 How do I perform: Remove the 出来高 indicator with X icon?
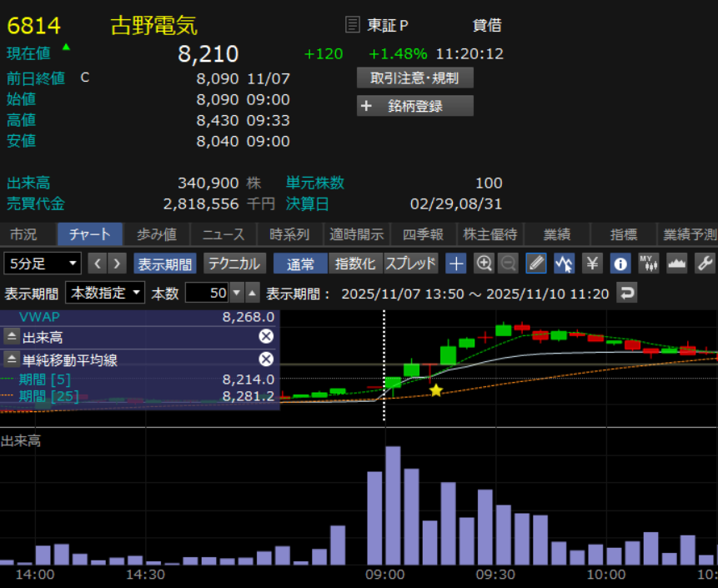pyautogui.click(x=266, y=337)
